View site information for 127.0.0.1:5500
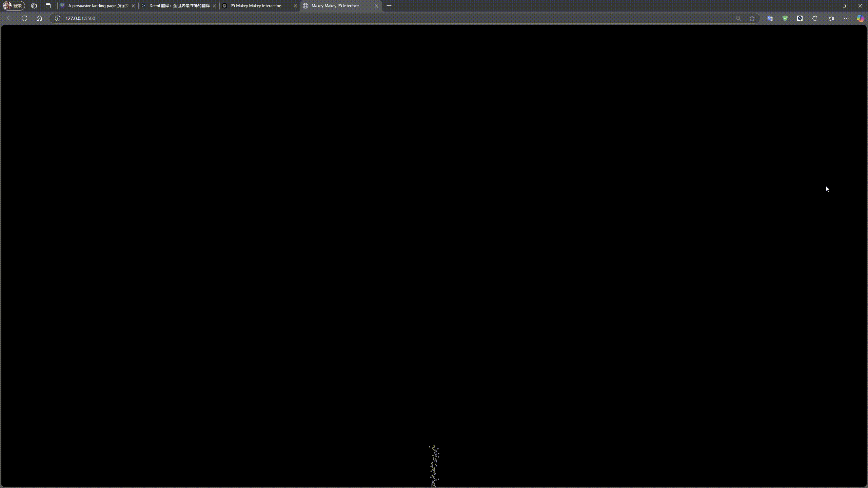Viewport: 868px width, 488px height. 58,18
